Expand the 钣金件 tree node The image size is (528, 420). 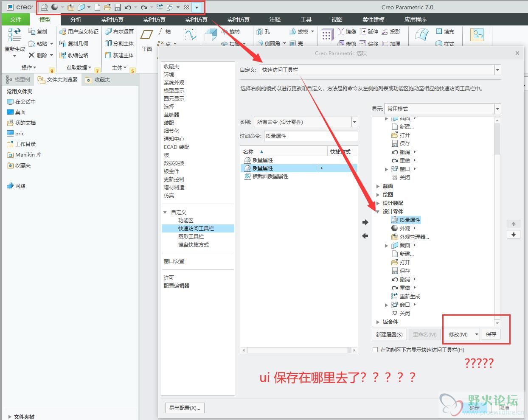pos(378,322)
